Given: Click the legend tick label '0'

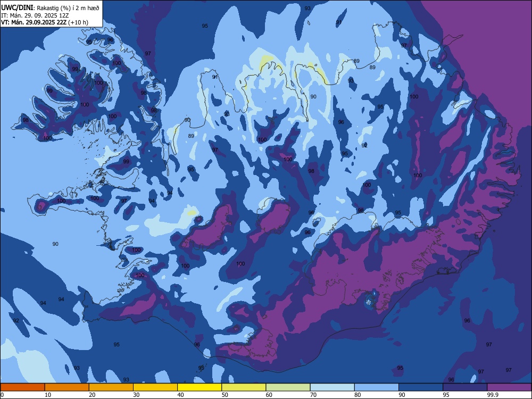Looking at the screenshot, I should coord(2,395).
